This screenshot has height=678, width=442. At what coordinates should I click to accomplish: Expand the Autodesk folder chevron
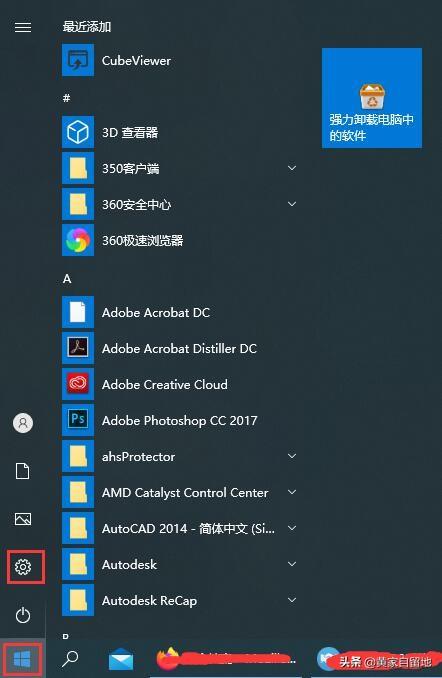coord(292,564)
